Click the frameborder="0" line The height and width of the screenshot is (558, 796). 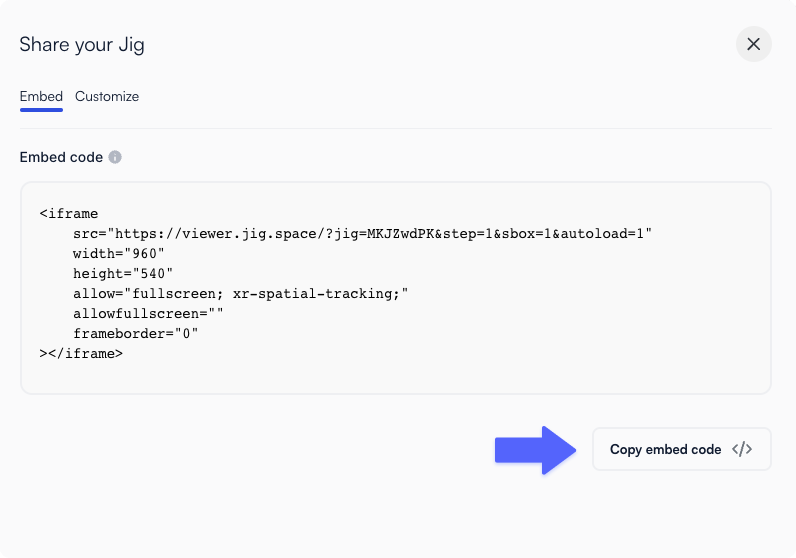click(x=135, y=334)
